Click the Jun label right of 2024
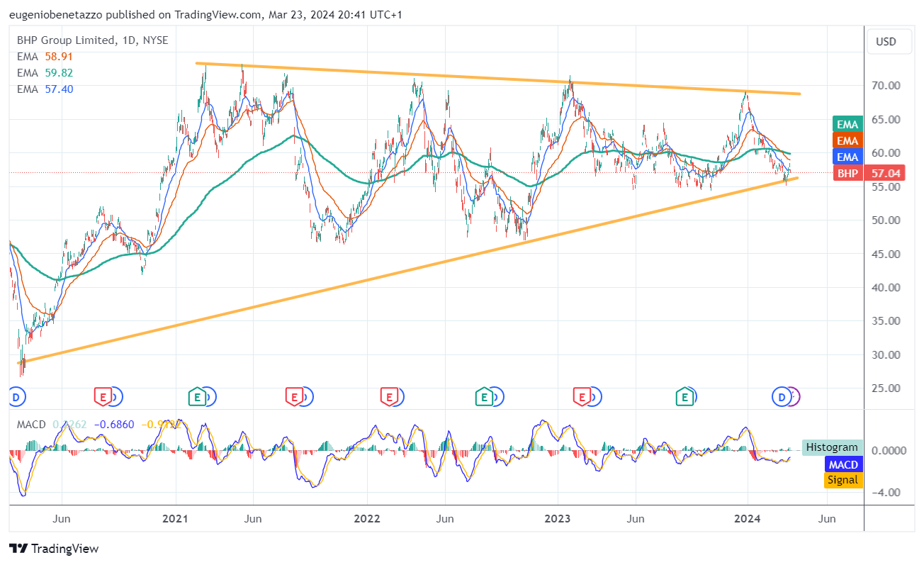The image size is (924, 565). 827,519
